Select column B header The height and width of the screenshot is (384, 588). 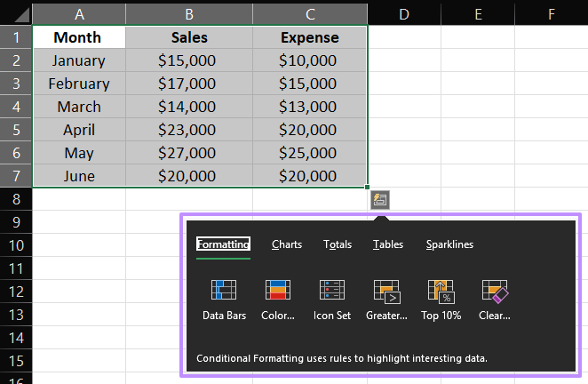(188, 13)
